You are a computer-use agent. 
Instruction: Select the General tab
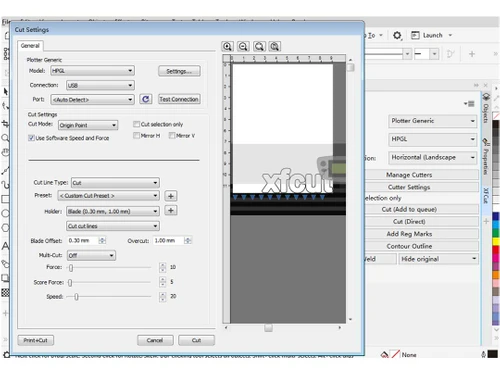pos(30,46)
